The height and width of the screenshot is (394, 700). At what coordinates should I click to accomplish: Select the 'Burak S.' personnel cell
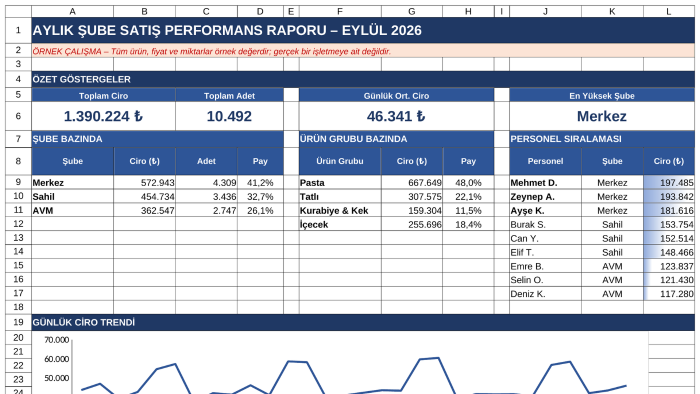tap(545, 224)
